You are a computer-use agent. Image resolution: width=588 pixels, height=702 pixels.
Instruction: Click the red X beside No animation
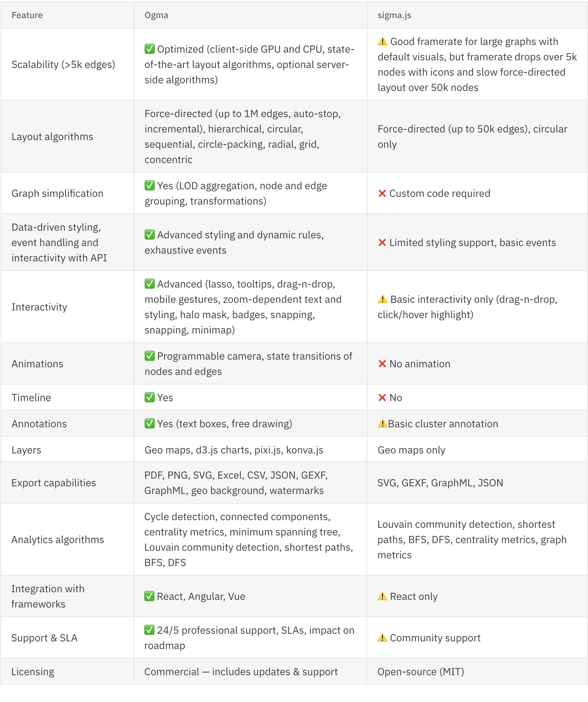(382, 364)
